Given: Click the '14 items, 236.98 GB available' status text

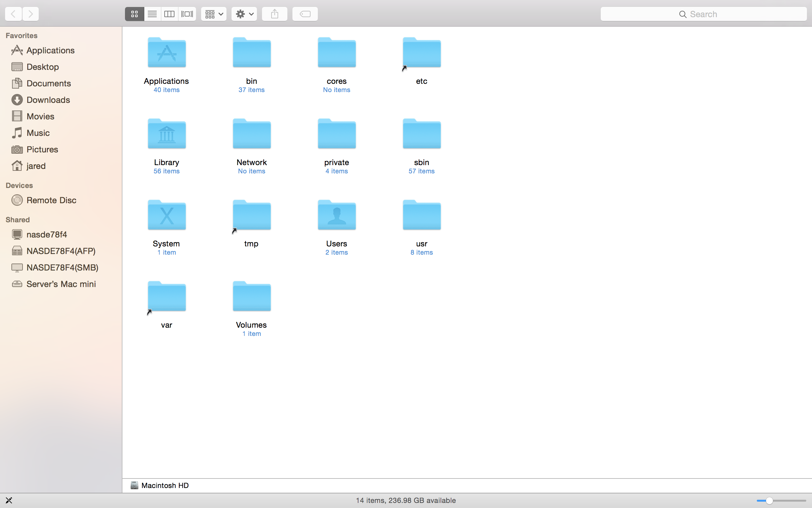Looking at the screenshot, I should pyautogui.click(x=406, y=500).
